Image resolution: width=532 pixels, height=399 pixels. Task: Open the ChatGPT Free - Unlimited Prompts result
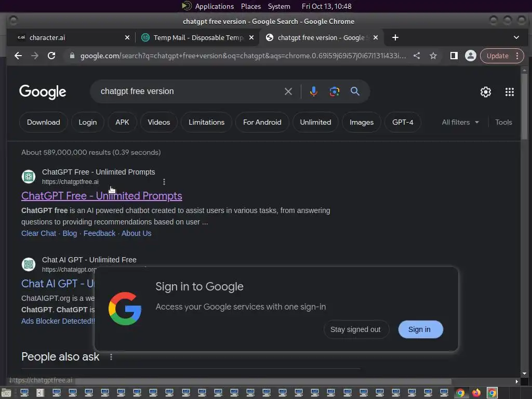[101, 196]
